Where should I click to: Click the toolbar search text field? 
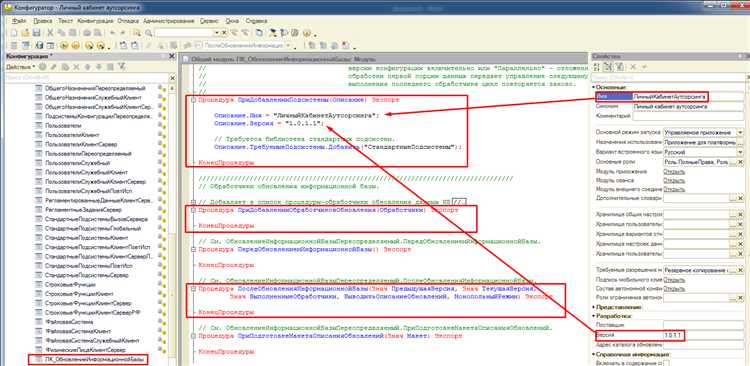pyautogui.click(x=184, y=33)
